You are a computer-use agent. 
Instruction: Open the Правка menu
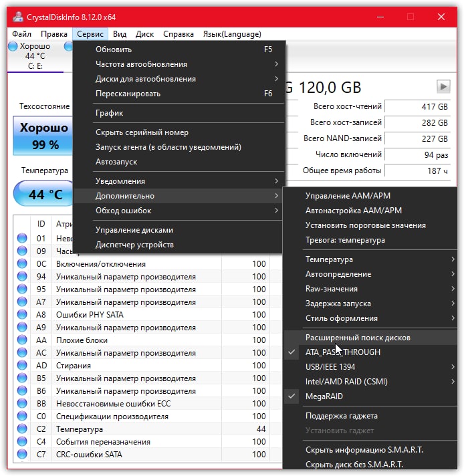[54, 34]
